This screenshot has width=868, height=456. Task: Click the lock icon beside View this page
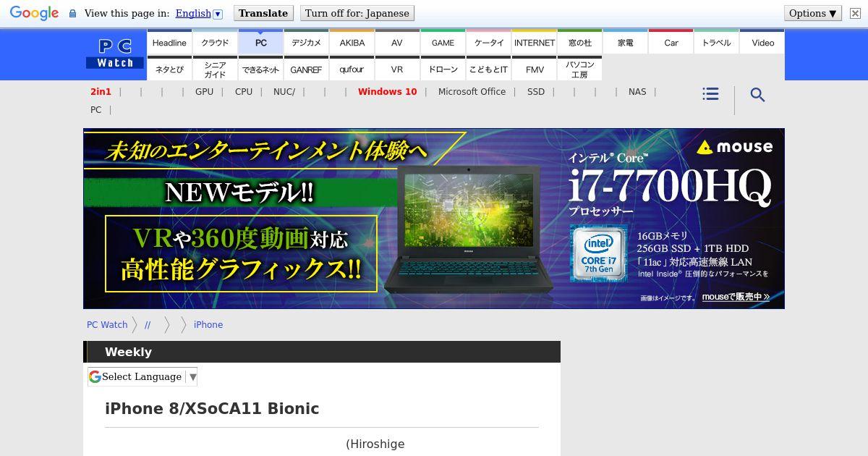[72, 13]
